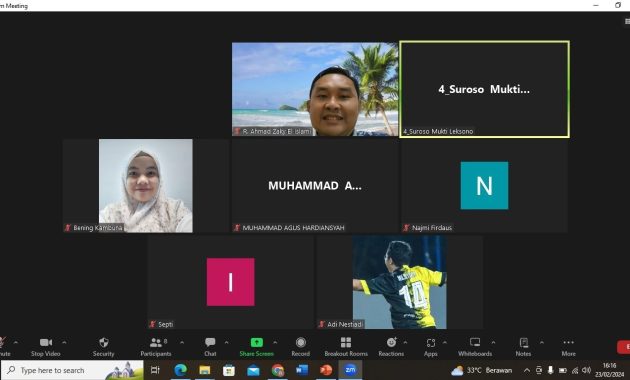Click the green Share Screen button
630x380 pixels.
pyautogui.click(x=256, y=347)
